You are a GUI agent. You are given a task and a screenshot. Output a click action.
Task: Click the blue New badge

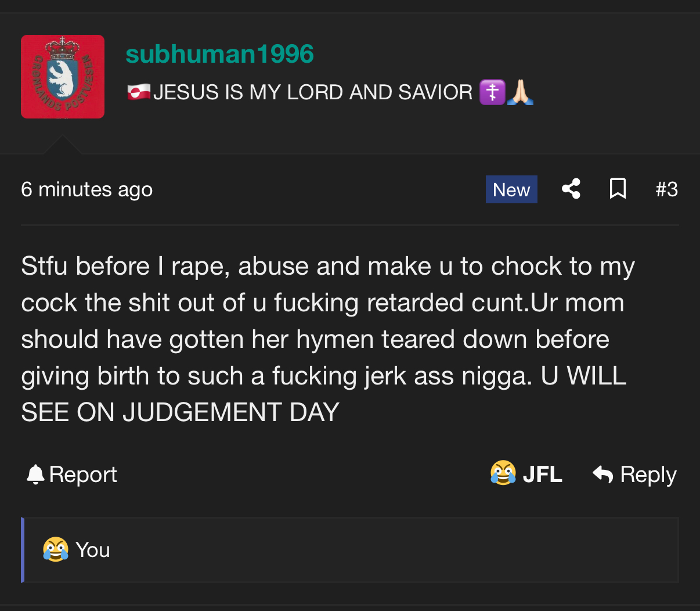(511, 189)
